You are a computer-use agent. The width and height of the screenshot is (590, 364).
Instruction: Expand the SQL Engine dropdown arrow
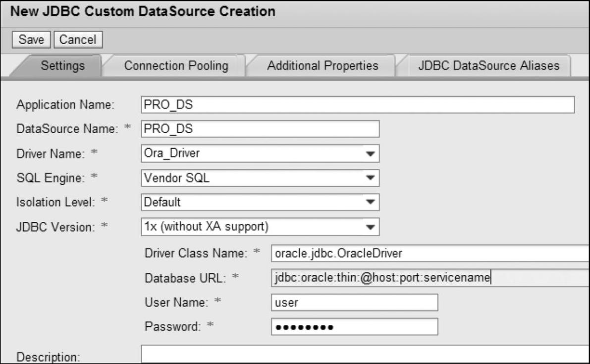[370, 178]
